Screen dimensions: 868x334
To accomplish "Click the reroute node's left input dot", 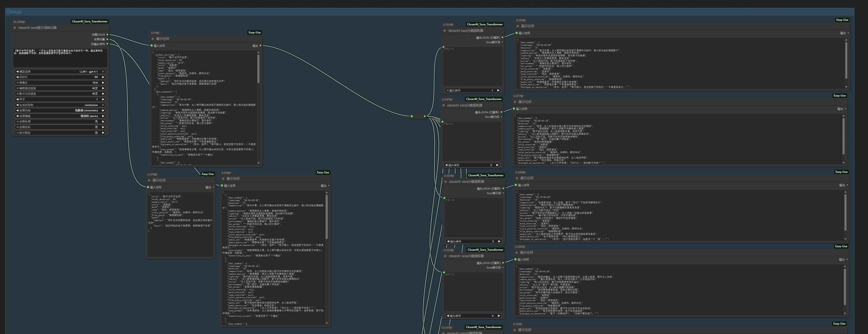I will (x=411, y=116).
